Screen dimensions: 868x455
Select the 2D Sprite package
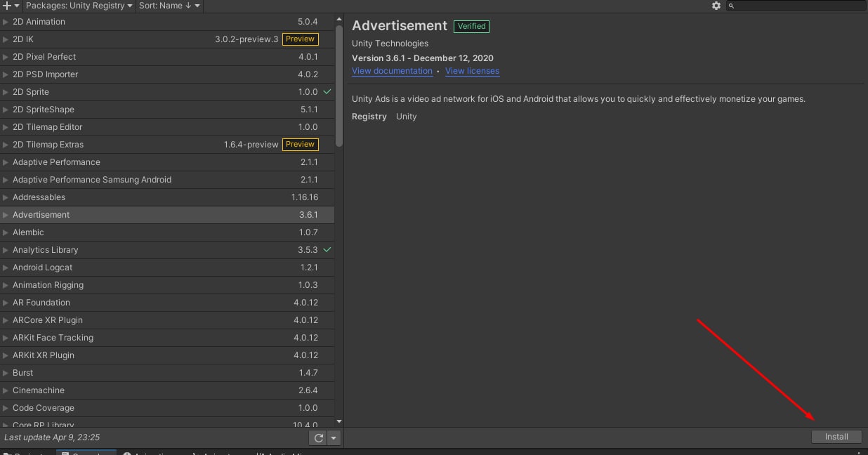(x=167, y=92)
